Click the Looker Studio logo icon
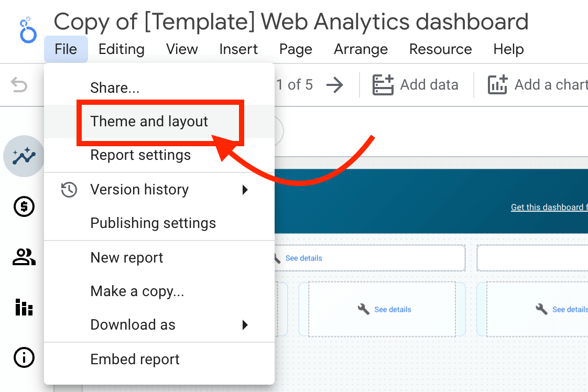This screenshot has width=588, height=392. click(x=28, y=30)
